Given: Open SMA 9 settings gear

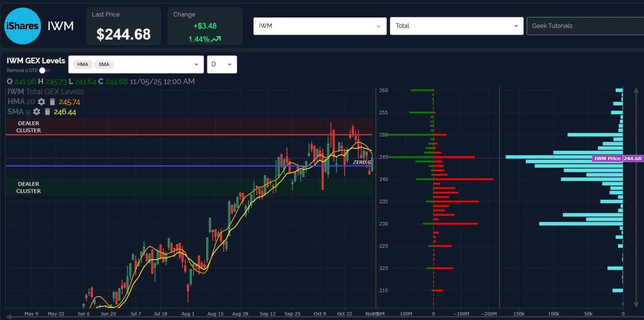Looking at the screenshot, I should [x=37, y=112].
